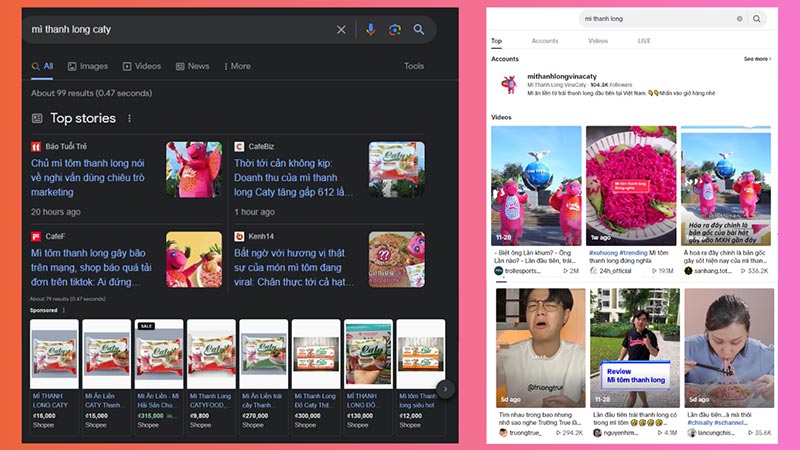The width and height of the screenshot is (800, 450).
Task: Play Review Mì tôm thanh long video
Action: pyautogui.click(x=635, y=348)
